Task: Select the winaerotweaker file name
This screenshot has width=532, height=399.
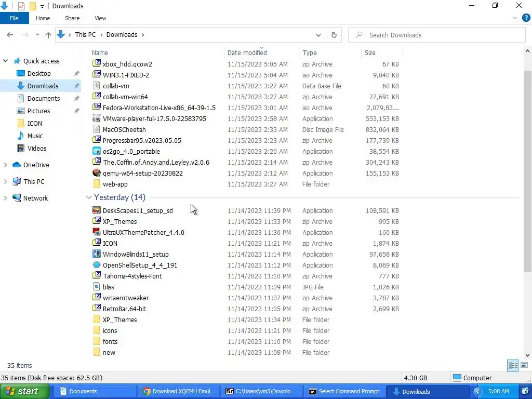Action: click(x=126, y=298)
